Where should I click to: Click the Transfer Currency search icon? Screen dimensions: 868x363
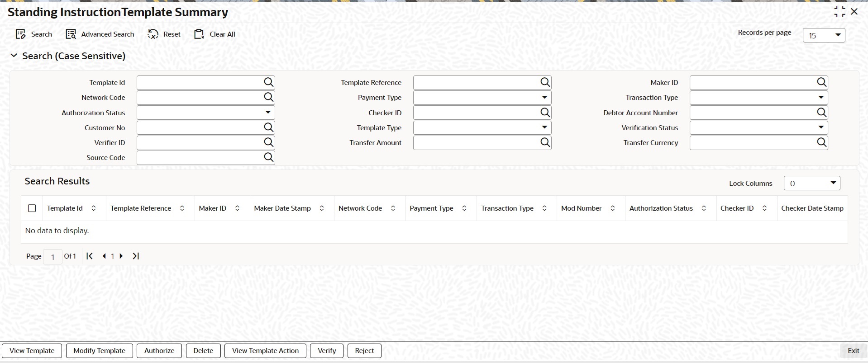[x=821, y=142]
